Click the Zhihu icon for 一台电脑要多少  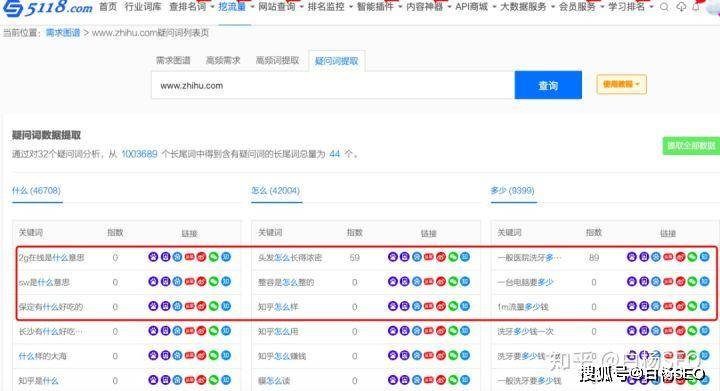pyautogui.click(x=704, y=281)
